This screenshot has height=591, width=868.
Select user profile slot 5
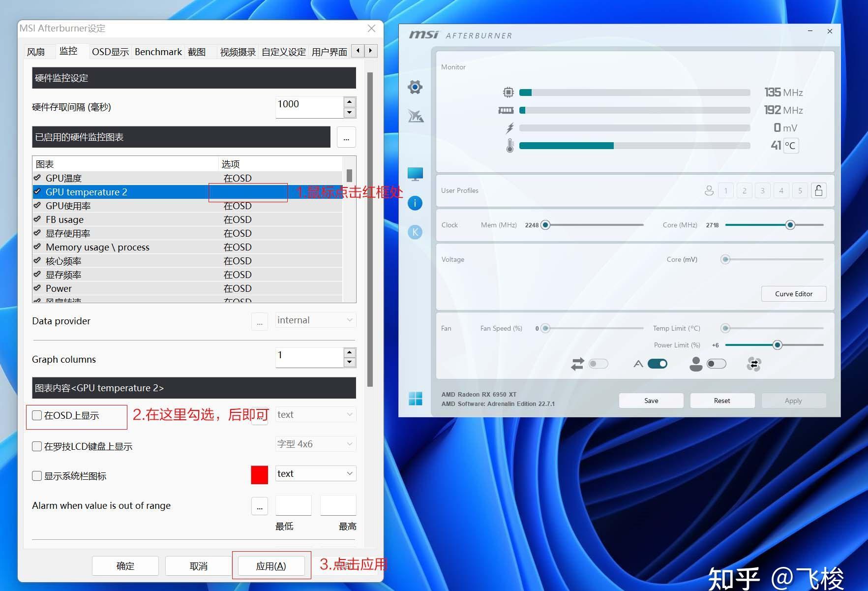[800, 190]
